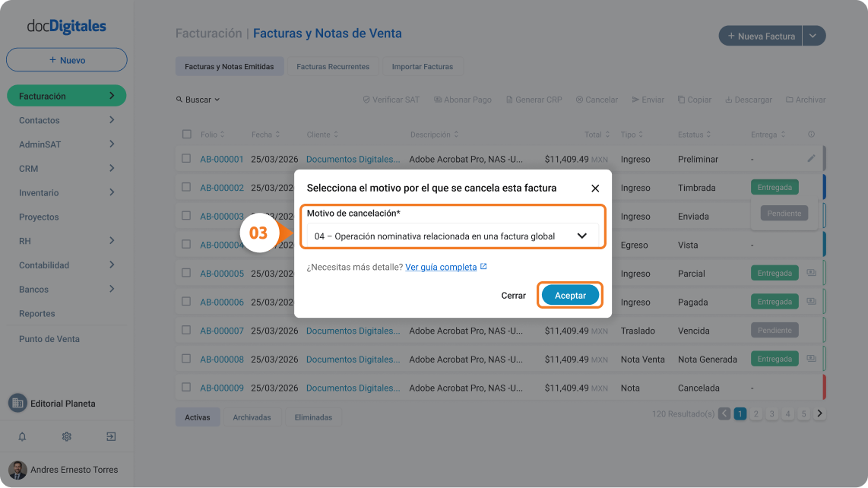Click the edit pencil icon for AB-000001
This screenshot has height=488, width=868.
[x=811, y=158]
